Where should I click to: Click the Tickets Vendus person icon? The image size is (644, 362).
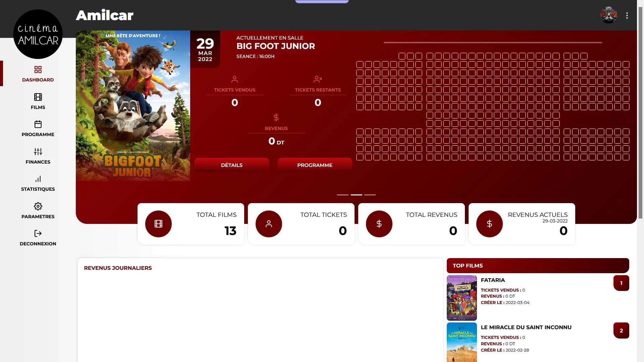(234, 79)
